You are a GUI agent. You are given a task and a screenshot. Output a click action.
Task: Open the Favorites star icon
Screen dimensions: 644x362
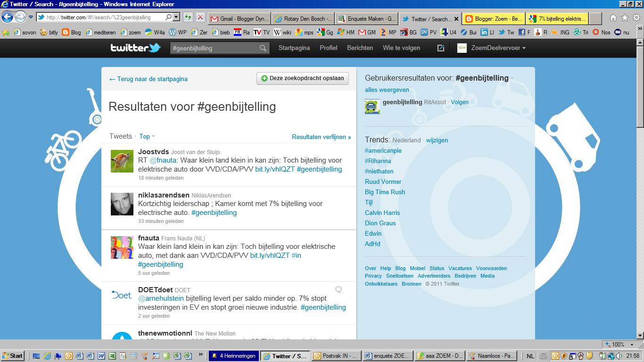click(625, 18)
